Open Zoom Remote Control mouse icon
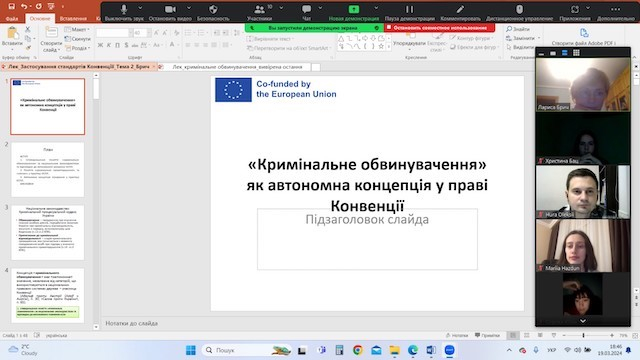The width and height of the screenshot is (640, 360). pos(519,9)
